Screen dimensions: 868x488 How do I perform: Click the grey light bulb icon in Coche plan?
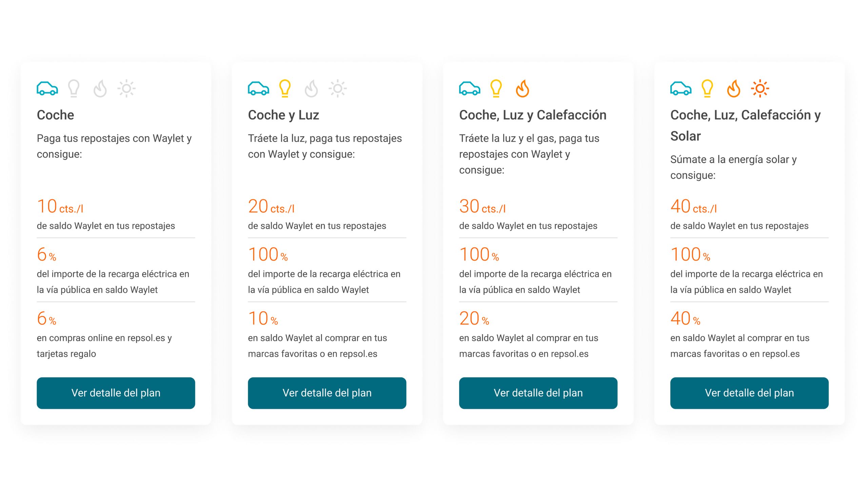click(74, 88)
